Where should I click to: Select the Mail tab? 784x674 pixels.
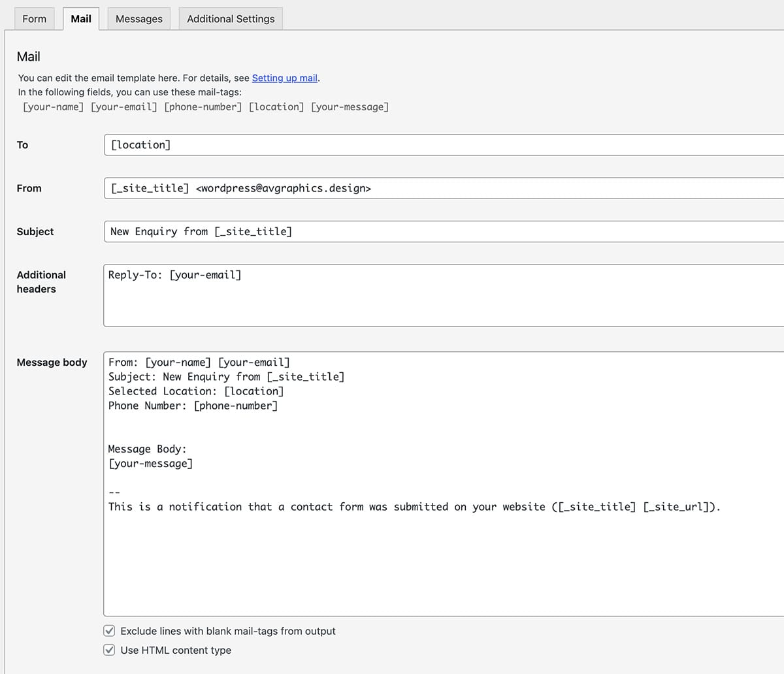(x=81, y=19)
